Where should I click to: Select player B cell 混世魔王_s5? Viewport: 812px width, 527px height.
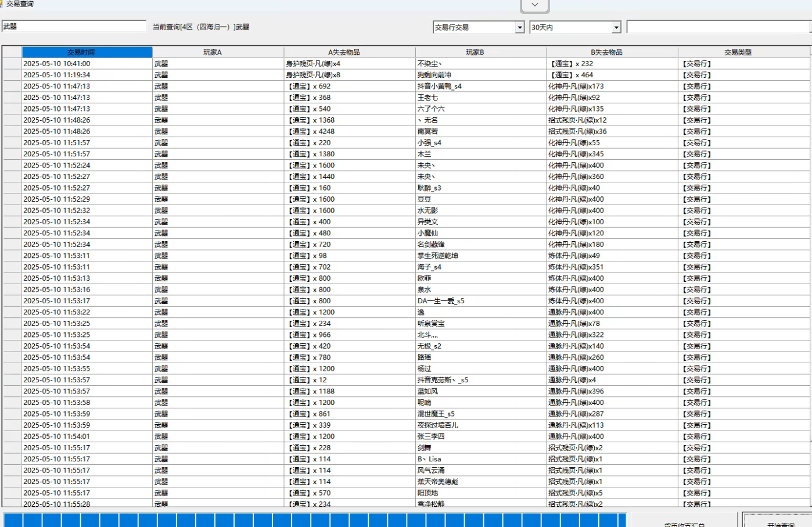click(481, 414)
